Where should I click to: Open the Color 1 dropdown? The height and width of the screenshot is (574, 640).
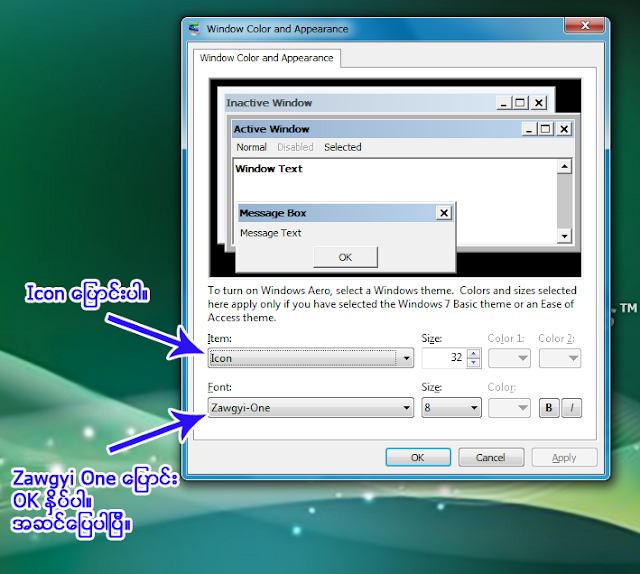[x=509, y=358]
